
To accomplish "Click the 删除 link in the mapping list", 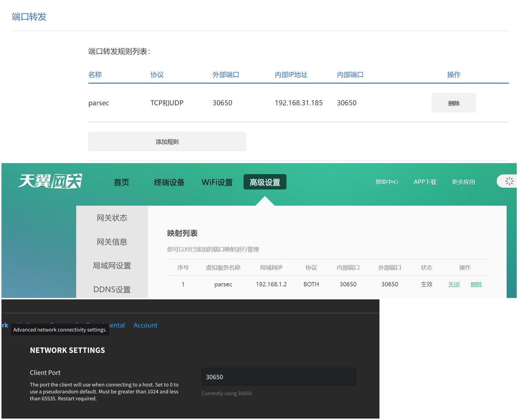I will [x=476, y=284].
